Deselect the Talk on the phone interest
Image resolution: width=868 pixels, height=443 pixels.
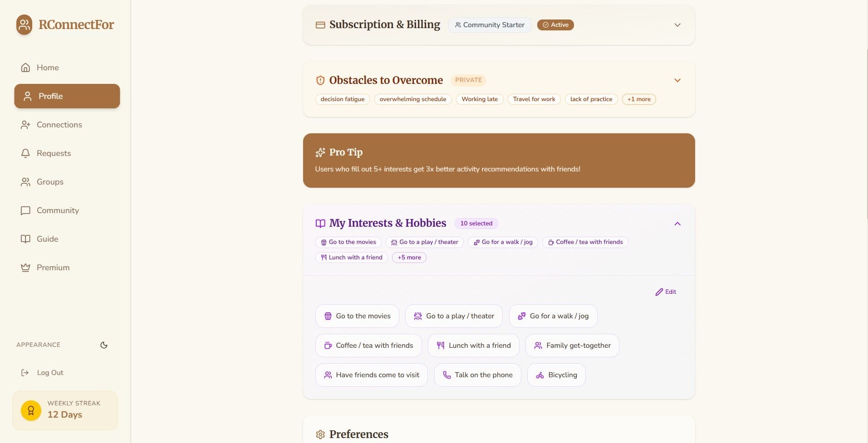477,375
